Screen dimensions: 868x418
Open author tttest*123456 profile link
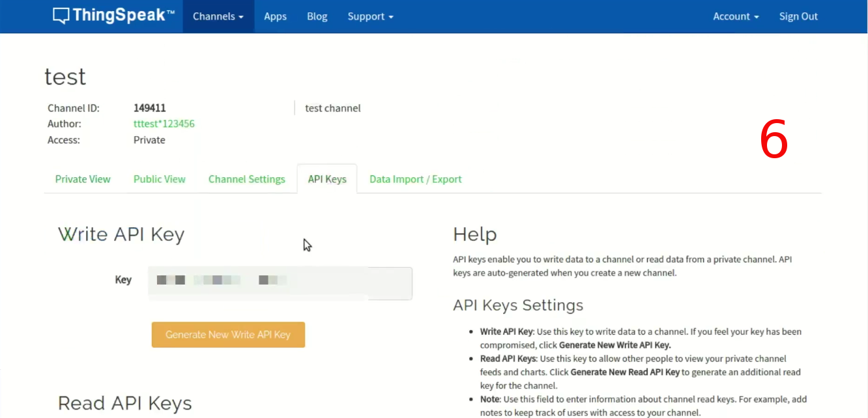[164, 124]
